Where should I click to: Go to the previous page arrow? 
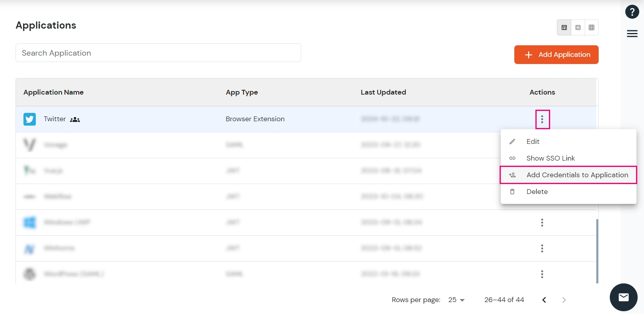544,300
